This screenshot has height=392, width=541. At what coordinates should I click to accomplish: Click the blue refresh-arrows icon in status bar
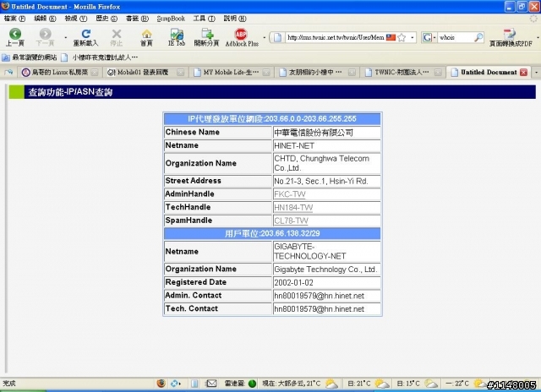click(x=175, y=383)
